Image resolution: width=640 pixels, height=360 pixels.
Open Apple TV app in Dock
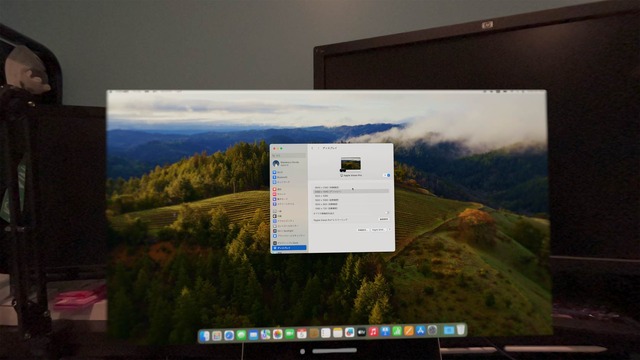pyautogui.click(x=361, y=332)
